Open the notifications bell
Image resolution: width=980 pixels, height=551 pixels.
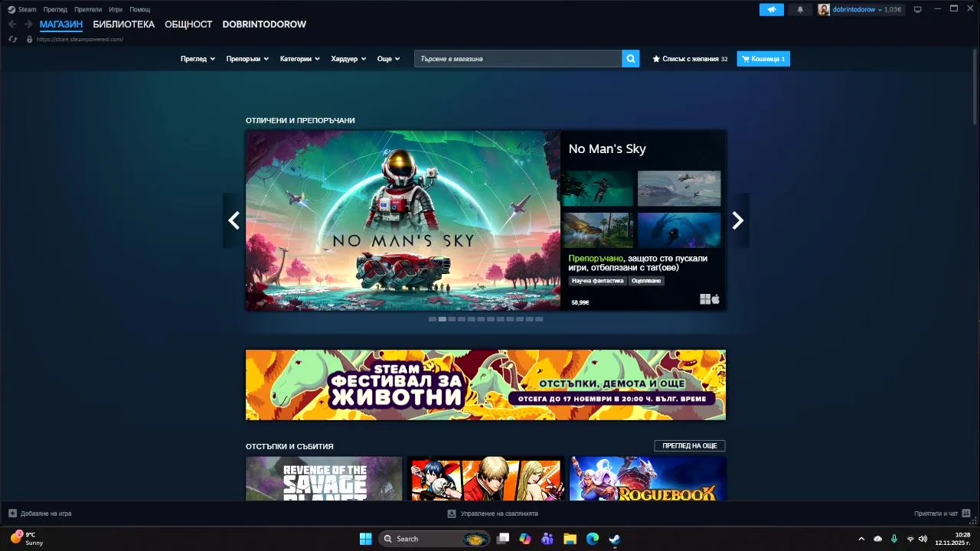[800, 9]
